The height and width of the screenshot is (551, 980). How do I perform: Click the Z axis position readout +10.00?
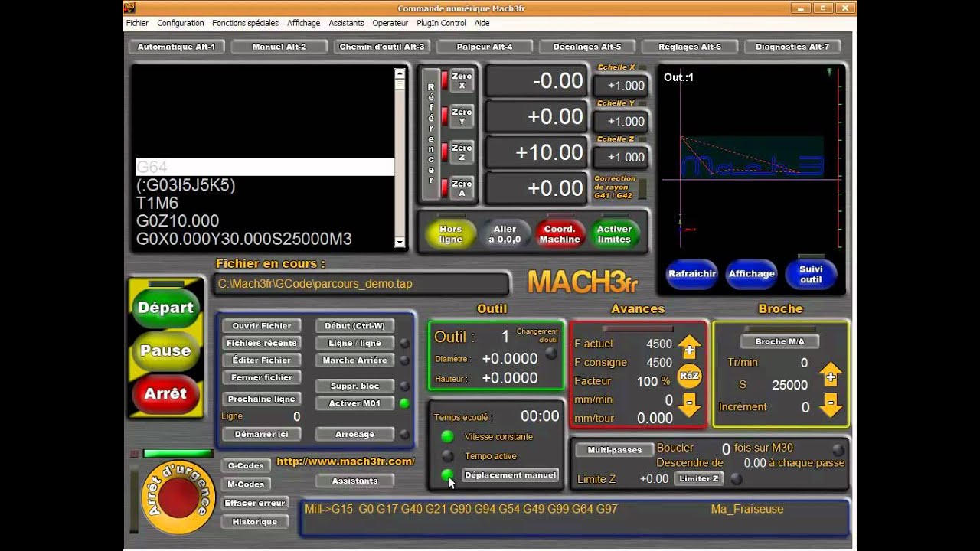point(537,152)
